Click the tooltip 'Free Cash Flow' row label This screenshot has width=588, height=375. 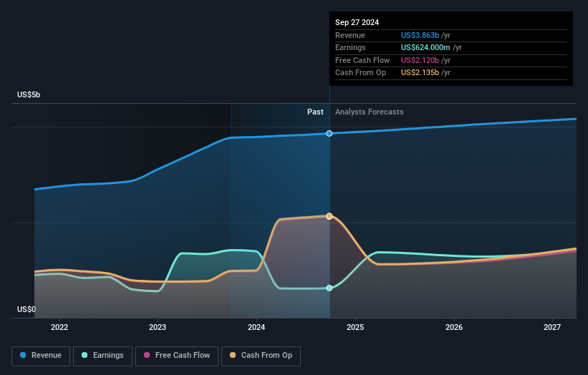coord(362,60)
